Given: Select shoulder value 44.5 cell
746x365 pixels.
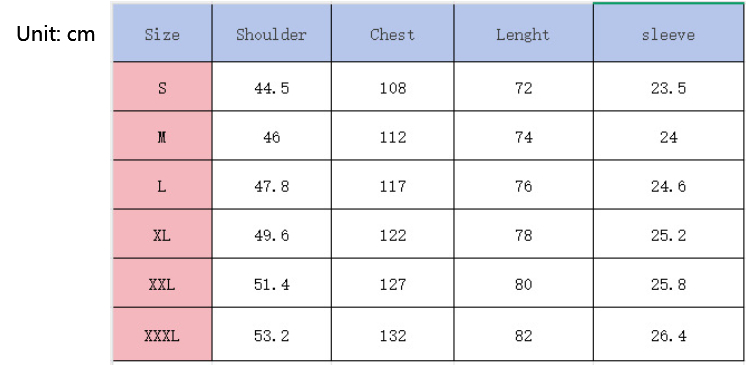Looking at the screenshot, I should click(272, 87).
